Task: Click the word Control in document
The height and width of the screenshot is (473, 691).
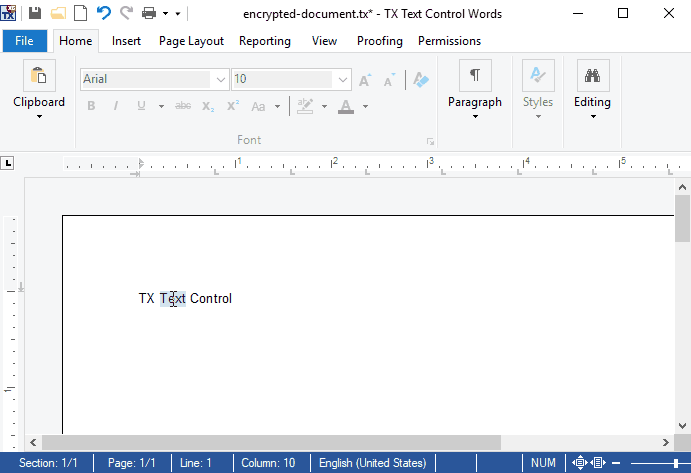Action: click(211, 298)
